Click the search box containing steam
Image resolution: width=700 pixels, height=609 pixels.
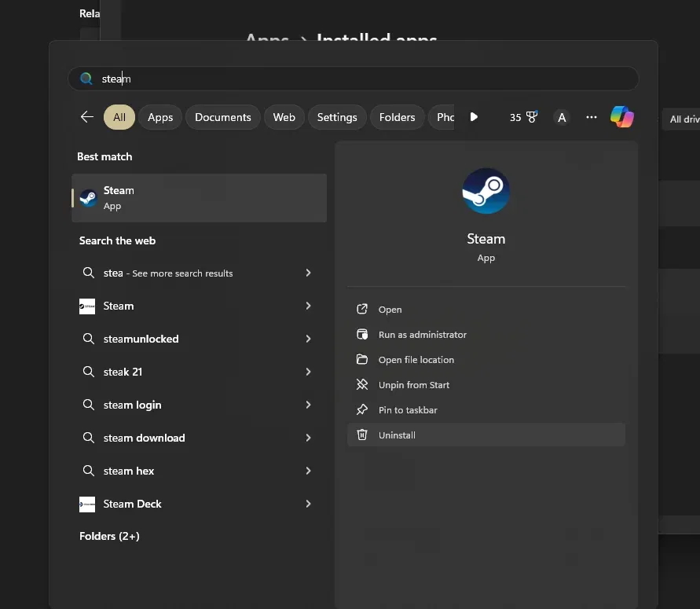(x=354, y=79)
